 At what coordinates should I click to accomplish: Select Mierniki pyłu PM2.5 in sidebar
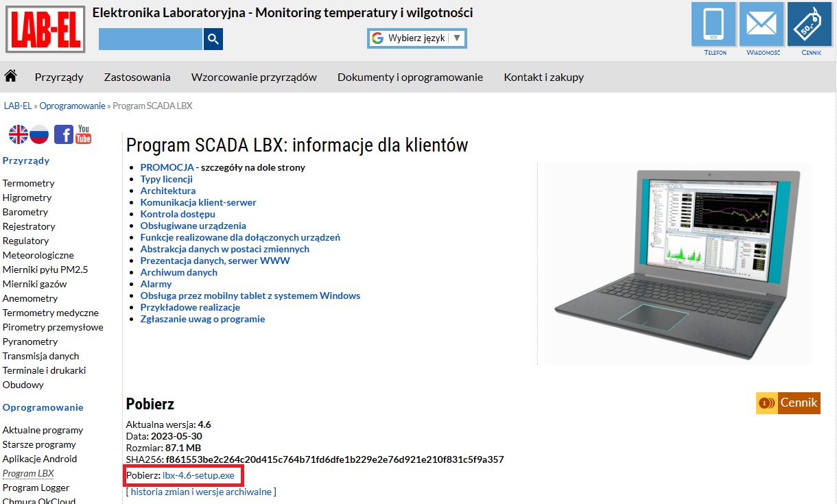[x=45, y=269]
